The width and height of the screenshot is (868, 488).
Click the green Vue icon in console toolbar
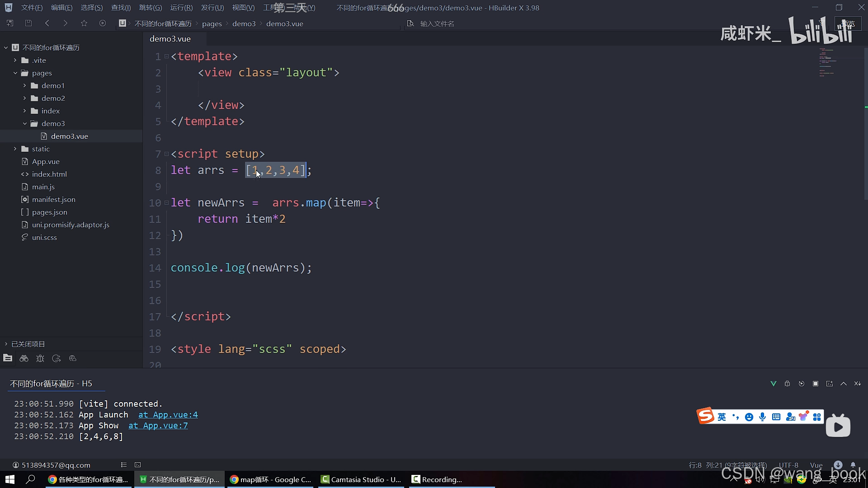point(774,384)
